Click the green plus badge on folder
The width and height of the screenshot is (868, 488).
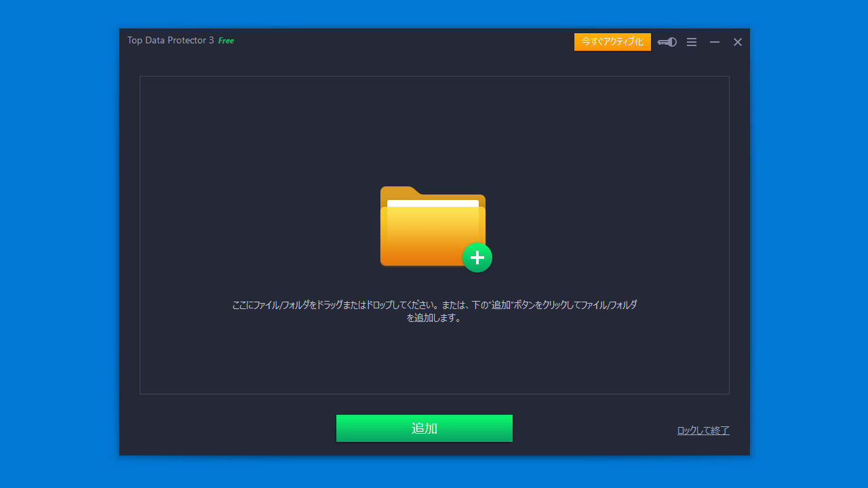[x=477, y=258]
